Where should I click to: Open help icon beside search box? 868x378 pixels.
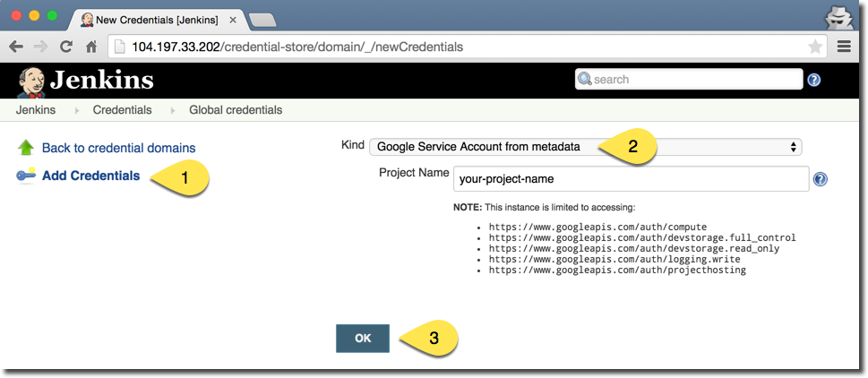tap(813, 80)
